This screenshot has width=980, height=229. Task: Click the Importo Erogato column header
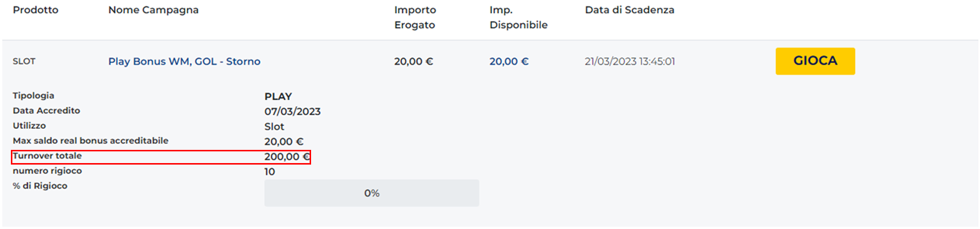point(415,17)
